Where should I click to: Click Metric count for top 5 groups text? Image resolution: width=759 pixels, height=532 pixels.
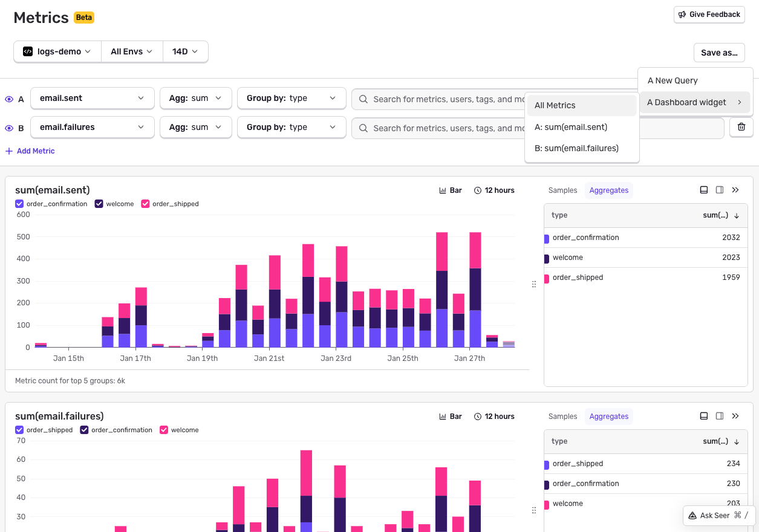(x=70, y=381)
